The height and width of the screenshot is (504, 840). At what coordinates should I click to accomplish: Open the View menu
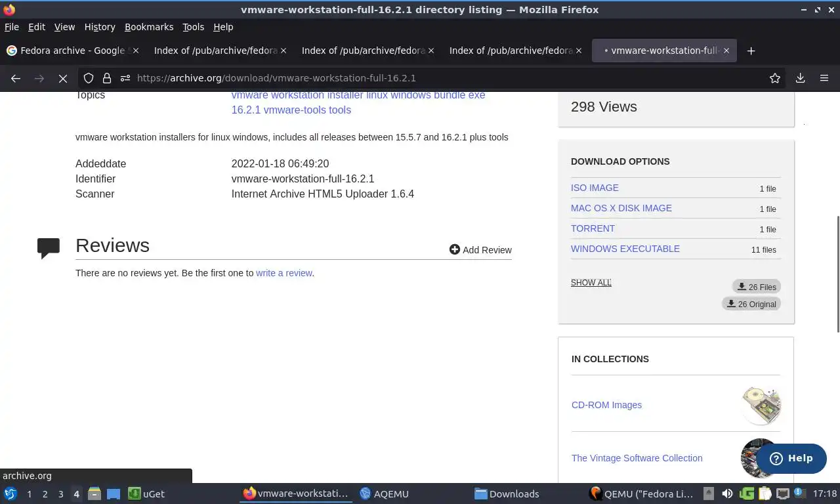click(64, 27)
